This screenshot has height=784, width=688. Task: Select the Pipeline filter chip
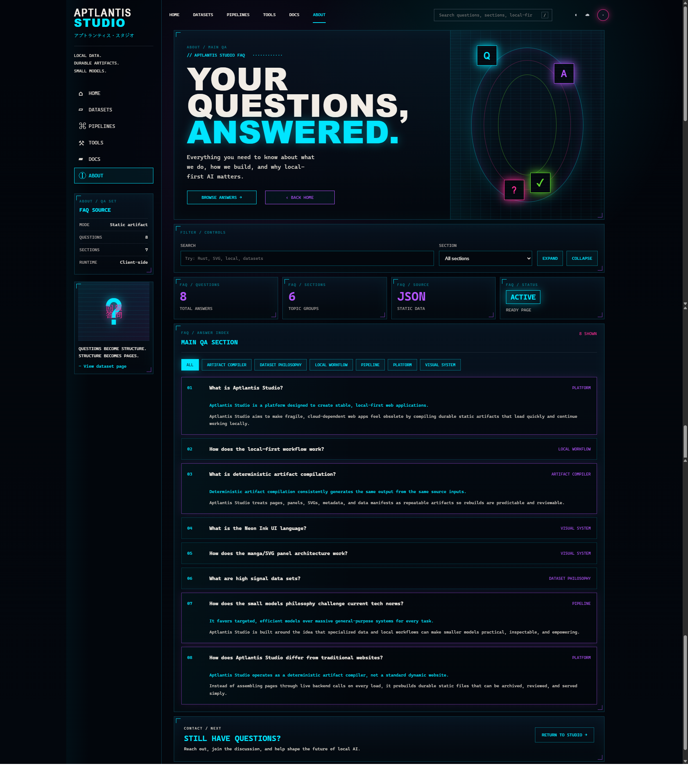(370, 365)
